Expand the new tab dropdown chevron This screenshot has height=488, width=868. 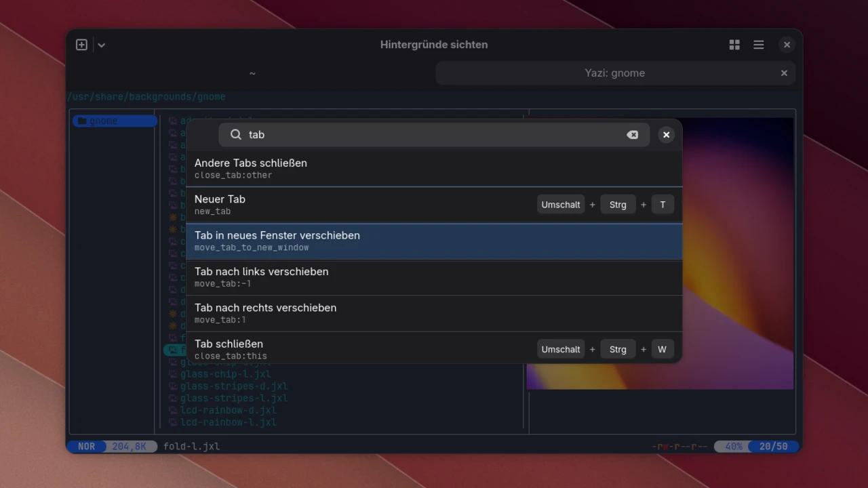point(101,45)
